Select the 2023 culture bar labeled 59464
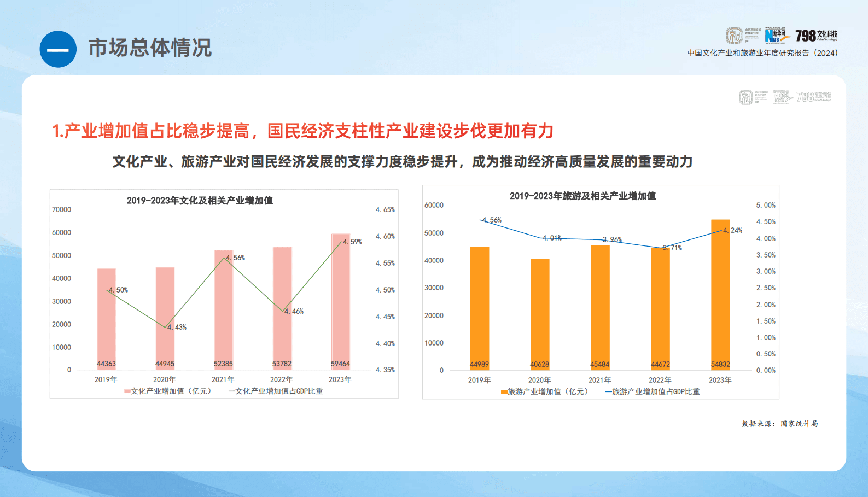 pos(340,302)
